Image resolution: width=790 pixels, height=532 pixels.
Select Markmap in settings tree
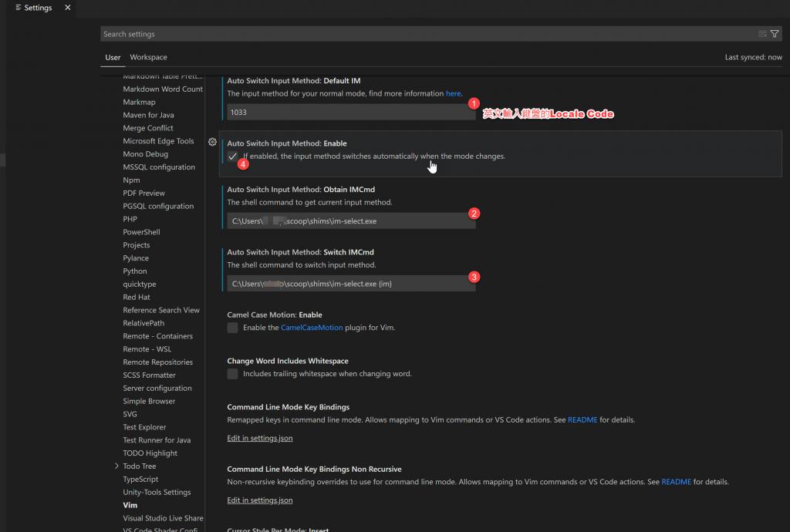[139, 103]
